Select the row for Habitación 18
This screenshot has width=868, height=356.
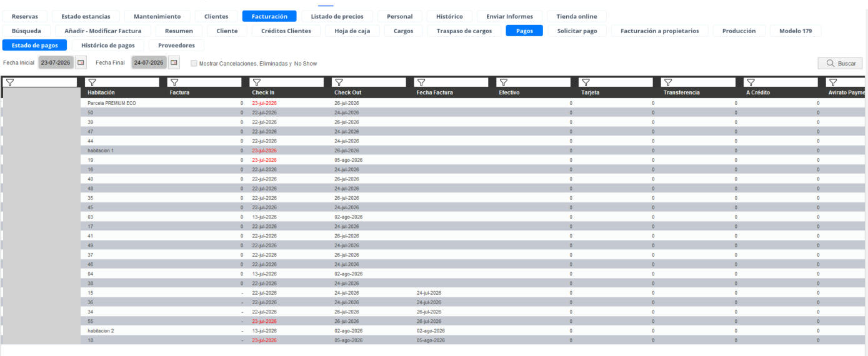click(x=434, y=340)
